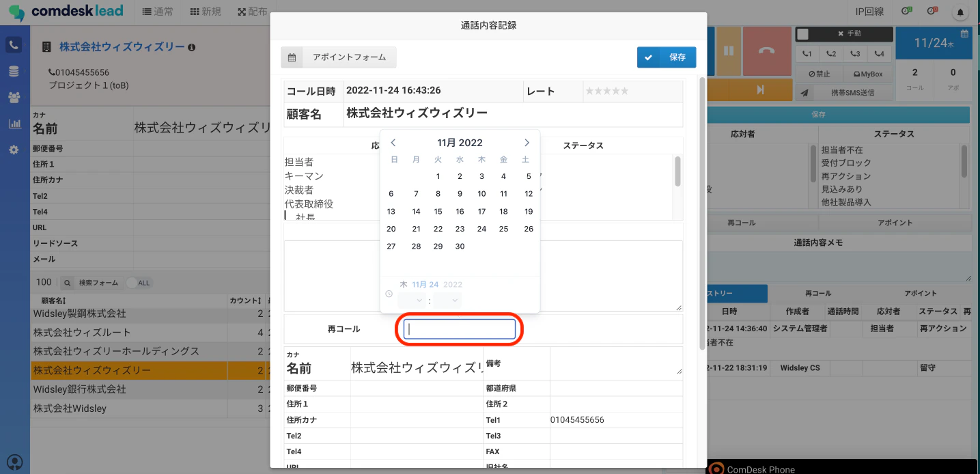This screenshot has height=474, width=980.
Task: Click the clock icon in date picker
Action: (x=389, y=294)
